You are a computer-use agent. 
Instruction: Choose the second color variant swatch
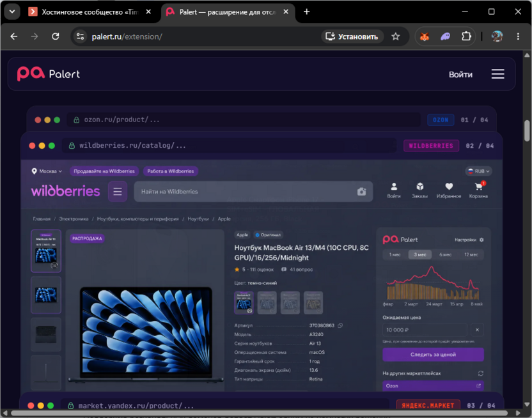click(267, 302)
